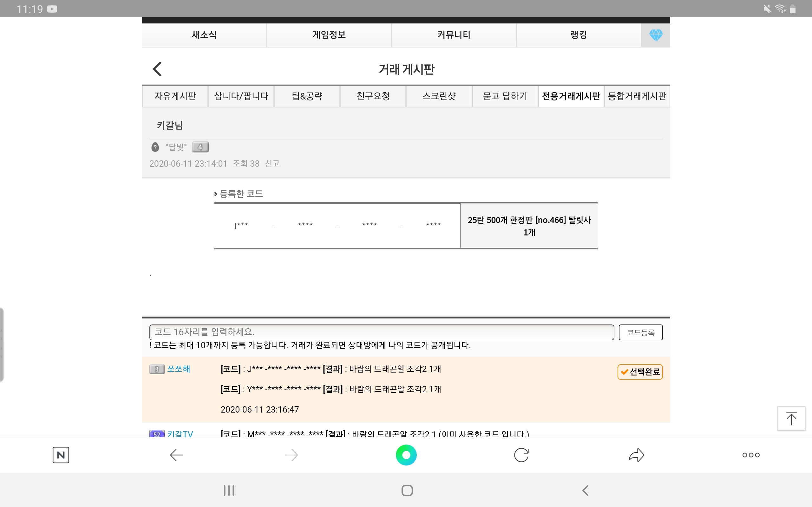Open Android recent apps button
This screenshot has height=507, width=812.
pyautogui.click(x=229, y=490)
